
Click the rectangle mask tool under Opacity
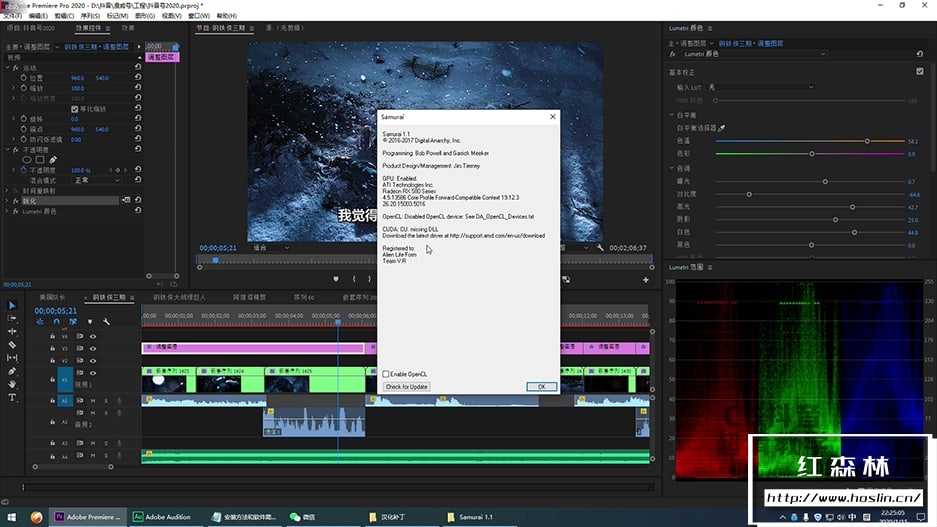pyautogui.click(x=39, y=160)
